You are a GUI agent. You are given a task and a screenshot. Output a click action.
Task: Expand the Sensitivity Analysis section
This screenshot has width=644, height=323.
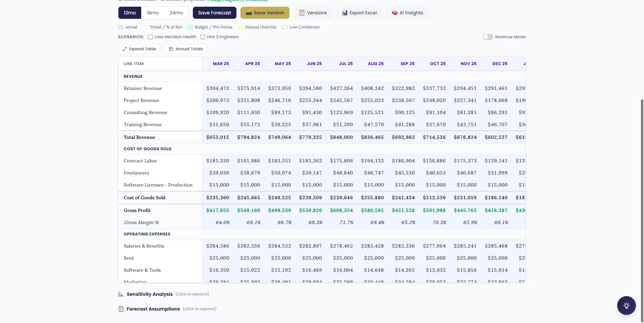point(150,294)
